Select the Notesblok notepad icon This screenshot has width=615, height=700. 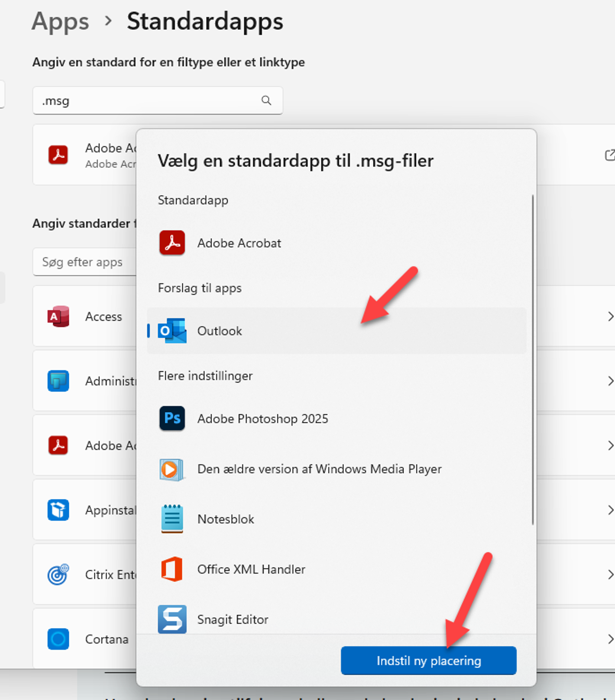(x=172, y=519)
